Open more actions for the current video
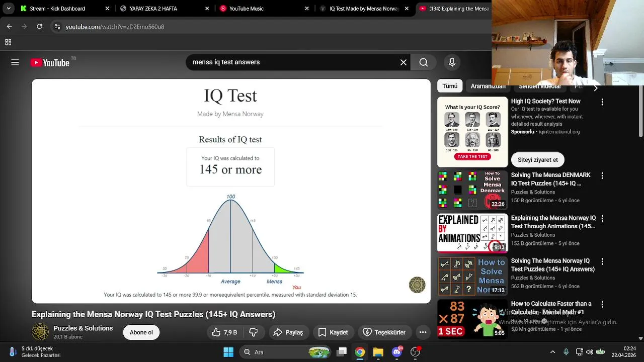644x362 pixels. click(x=423, y=332)
